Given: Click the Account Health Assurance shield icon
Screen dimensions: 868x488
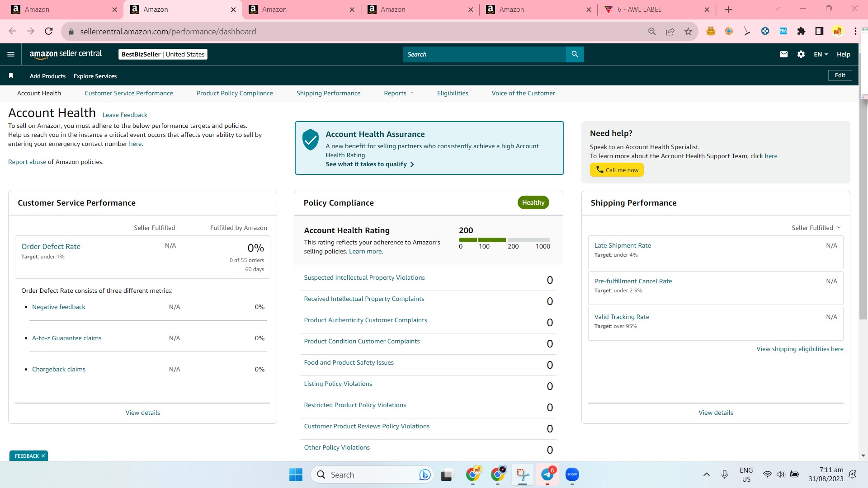Looking at the screenshot, I should tap(311, 139).
